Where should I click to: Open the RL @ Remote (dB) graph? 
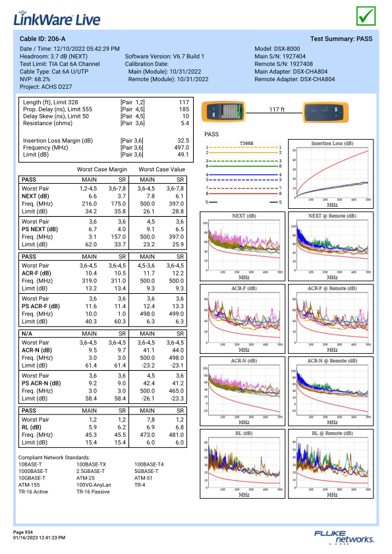click(331, 464)
